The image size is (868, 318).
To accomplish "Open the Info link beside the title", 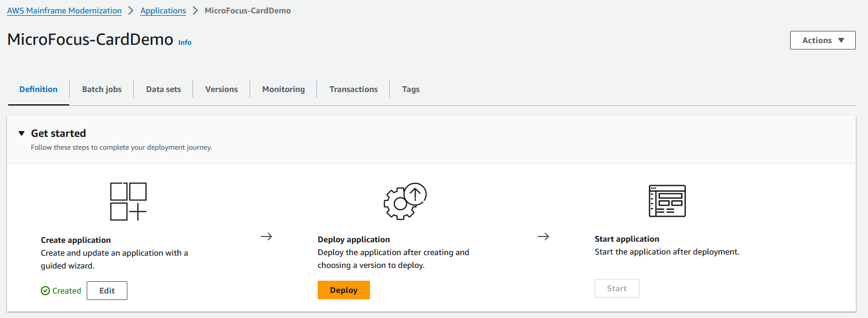I will (184, 43).
